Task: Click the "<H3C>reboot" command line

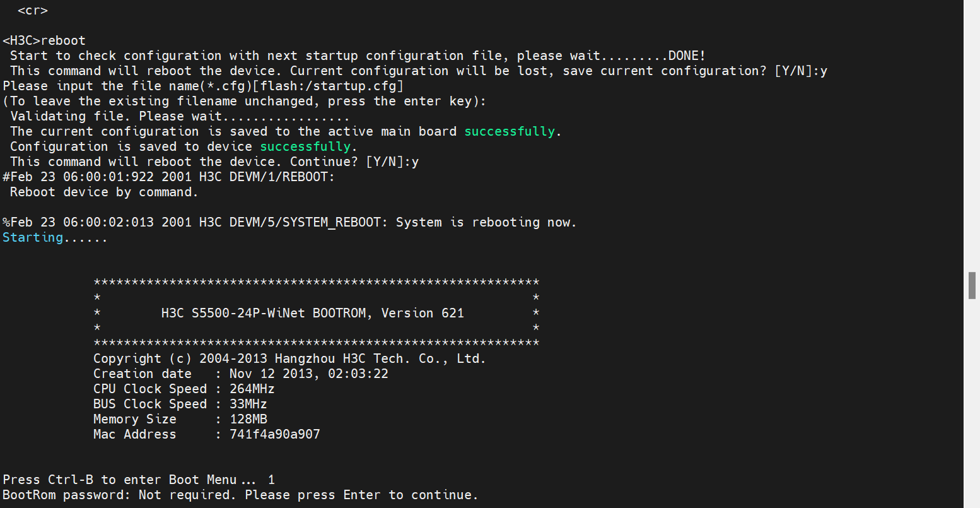Action: 44,41
